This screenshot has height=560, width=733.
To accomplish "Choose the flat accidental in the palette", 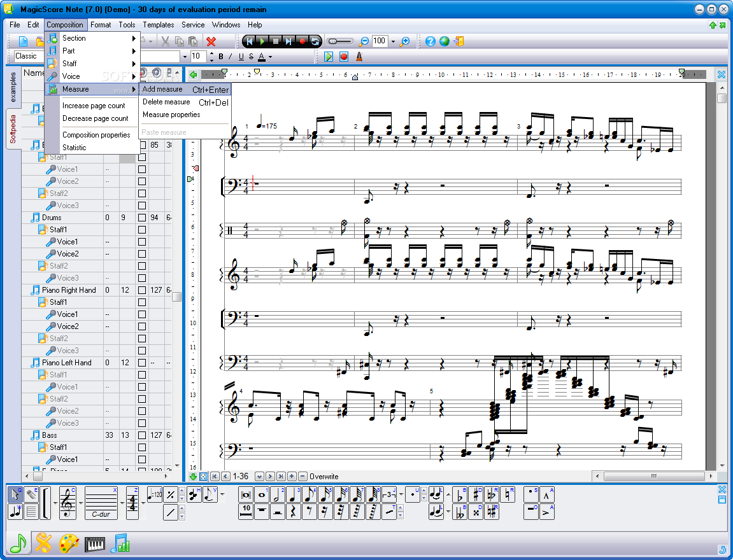I will tap(460, 494).
